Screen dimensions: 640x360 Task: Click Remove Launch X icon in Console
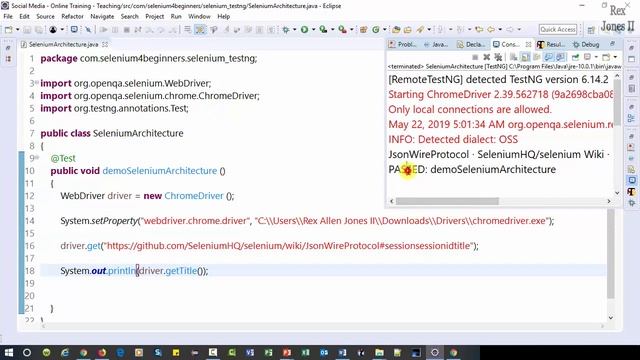(x=487, y=57)
